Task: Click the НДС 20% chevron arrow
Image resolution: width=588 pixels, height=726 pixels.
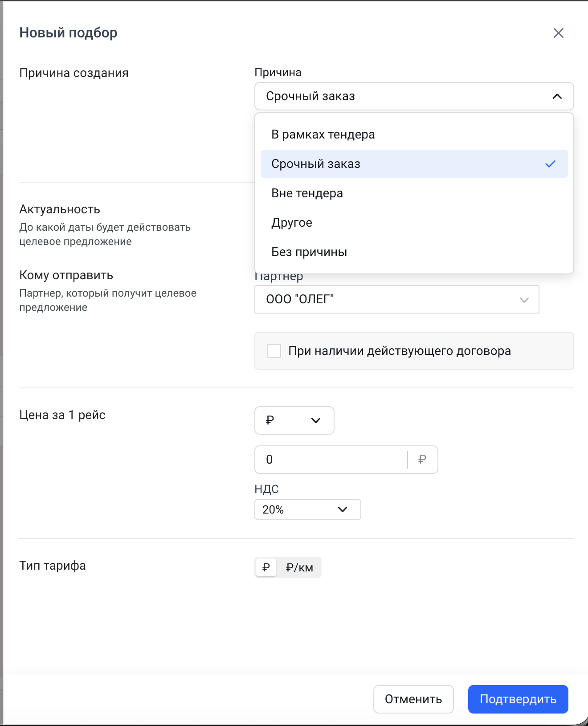Action: point(342,510)
